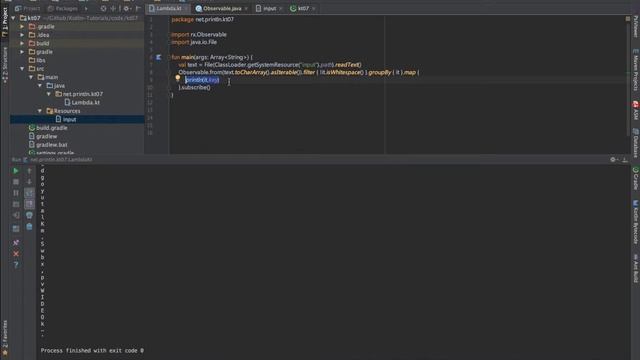Select gradlew in the project tree
Screen dimensions: 640x360
[43, 136]
